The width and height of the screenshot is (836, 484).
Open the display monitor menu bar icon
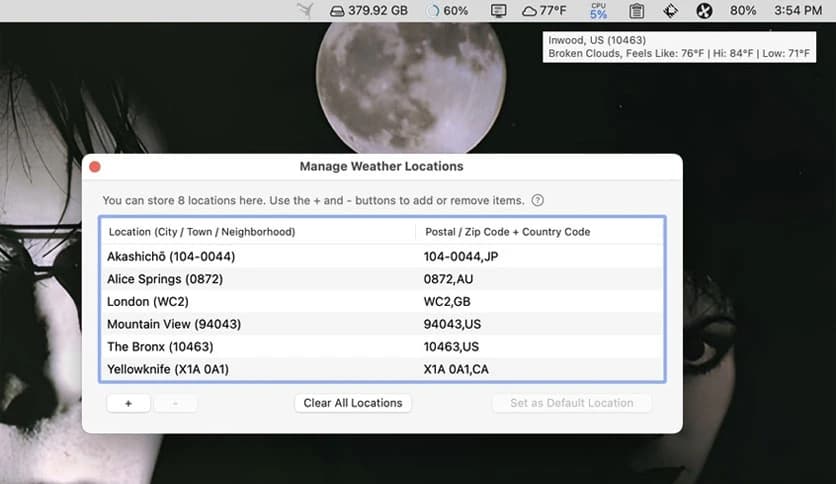499,11
